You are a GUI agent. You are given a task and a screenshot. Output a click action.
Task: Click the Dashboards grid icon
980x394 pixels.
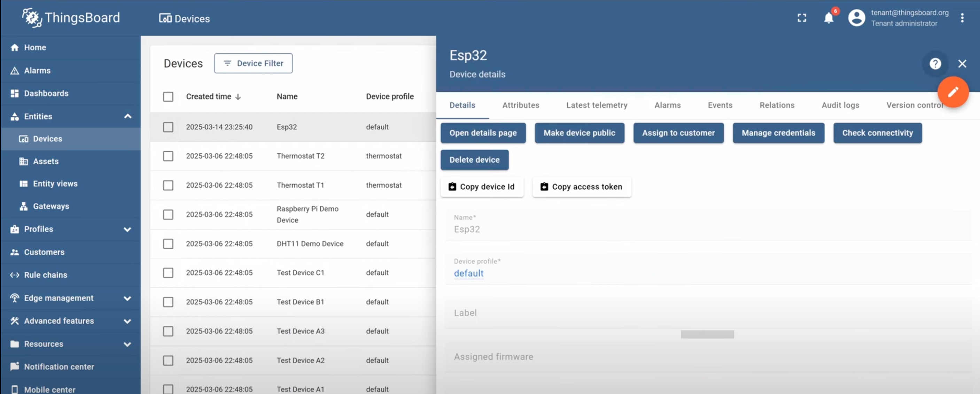click(15, 93)
